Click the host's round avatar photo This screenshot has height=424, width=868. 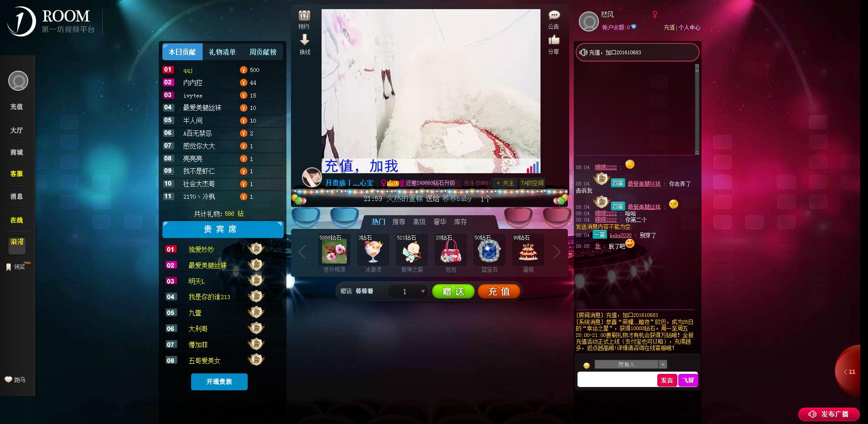tap(312, 177)
